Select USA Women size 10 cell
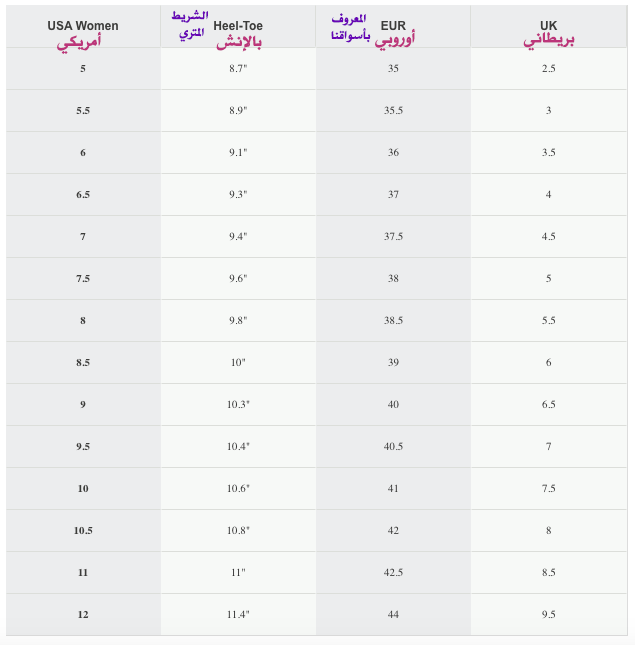635x645 pixels. click(x=83, y=488)
